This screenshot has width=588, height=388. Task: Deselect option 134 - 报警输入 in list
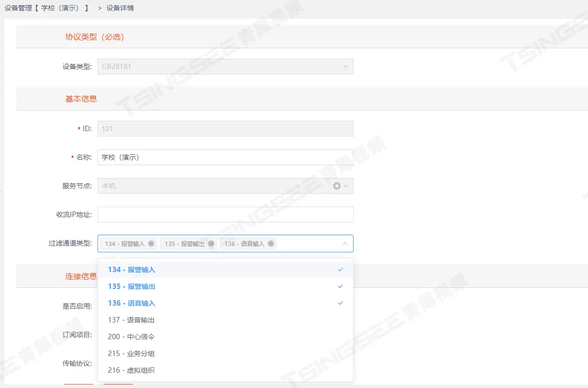(226, 269)
